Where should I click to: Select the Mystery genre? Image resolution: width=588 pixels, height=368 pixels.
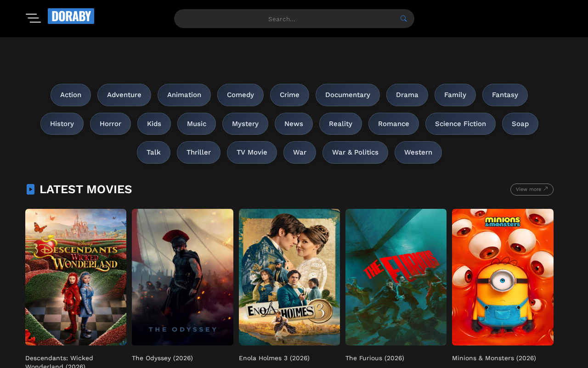245,124
